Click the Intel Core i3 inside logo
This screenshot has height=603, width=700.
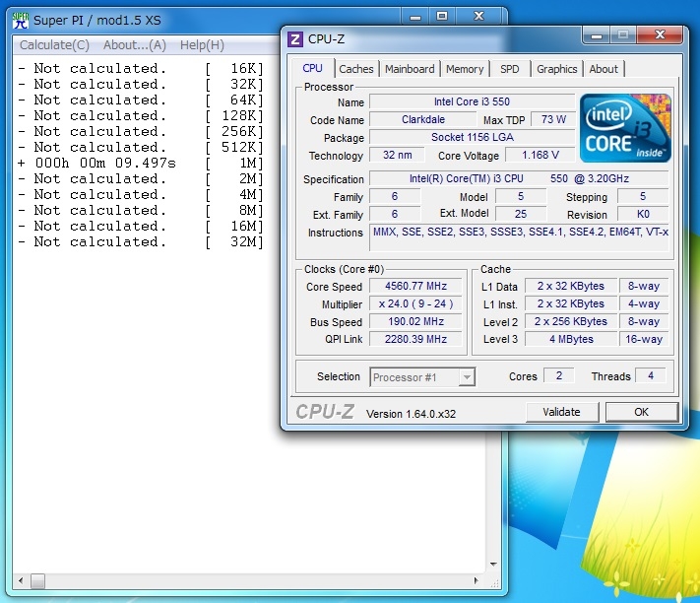(625, 128)
